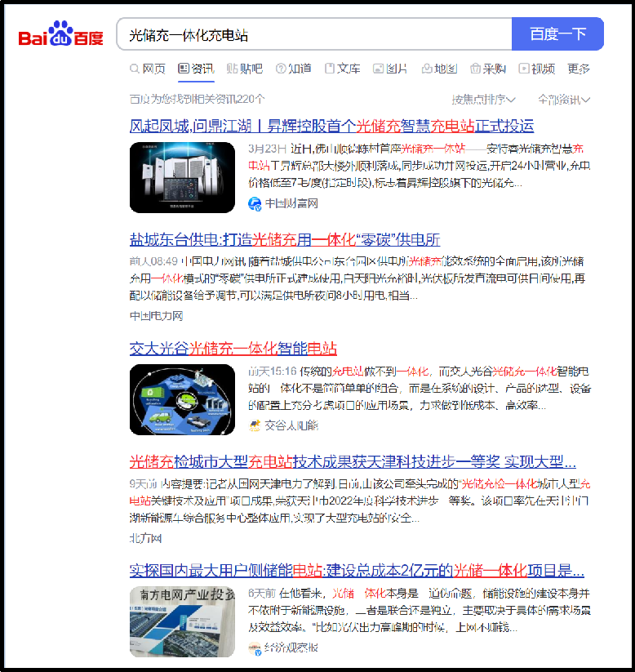
Task: Click the search box with 光储充一体化充电站
Action: pyautogui.click(x=314, y=33)
